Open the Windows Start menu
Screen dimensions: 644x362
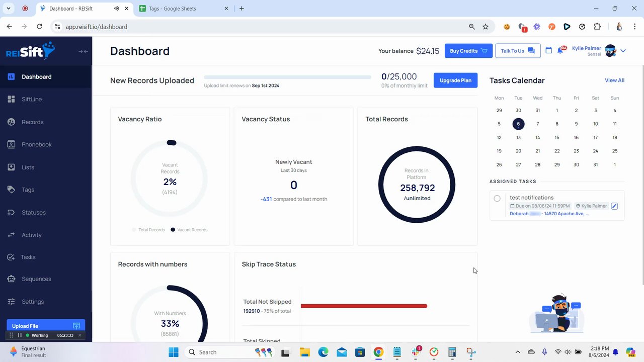coord(174,352)
